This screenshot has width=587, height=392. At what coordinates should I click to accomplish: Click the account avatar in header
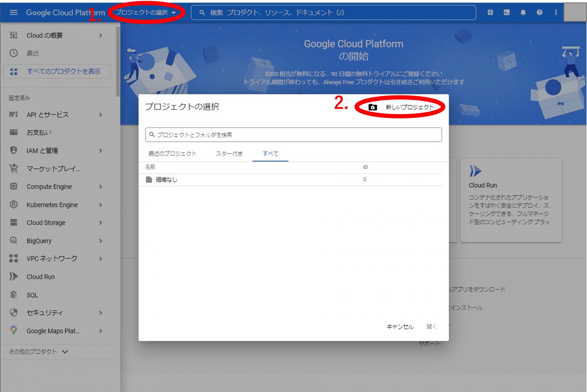tap(575, 12)
